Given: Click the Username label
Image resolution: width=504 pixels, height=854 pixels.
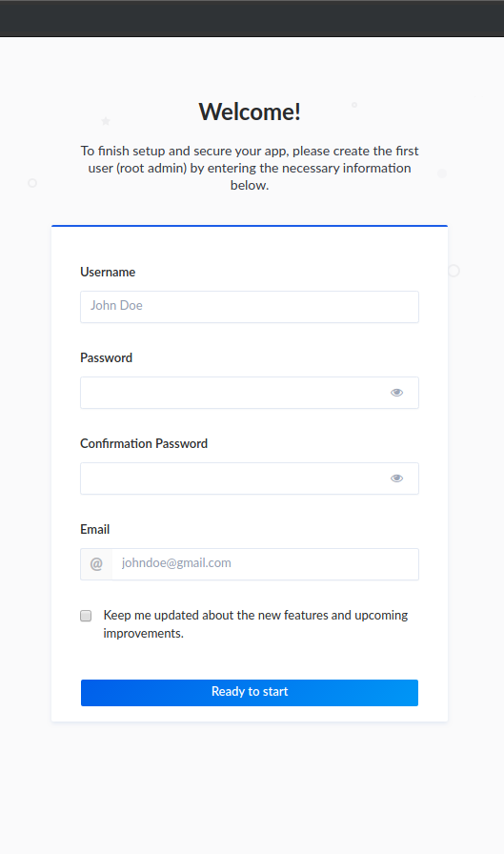Looking at the screenshot, I should [x=108, y=272].
